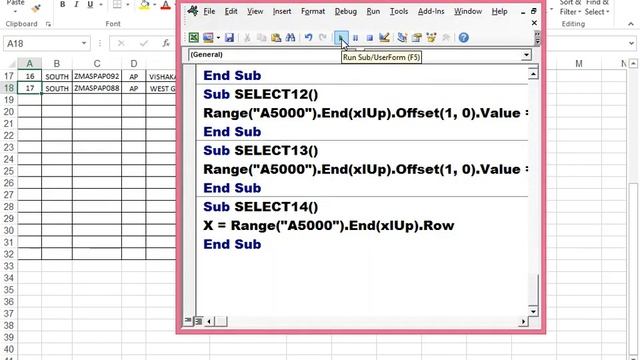Collapse the Excel ribbon chevron

631,24
